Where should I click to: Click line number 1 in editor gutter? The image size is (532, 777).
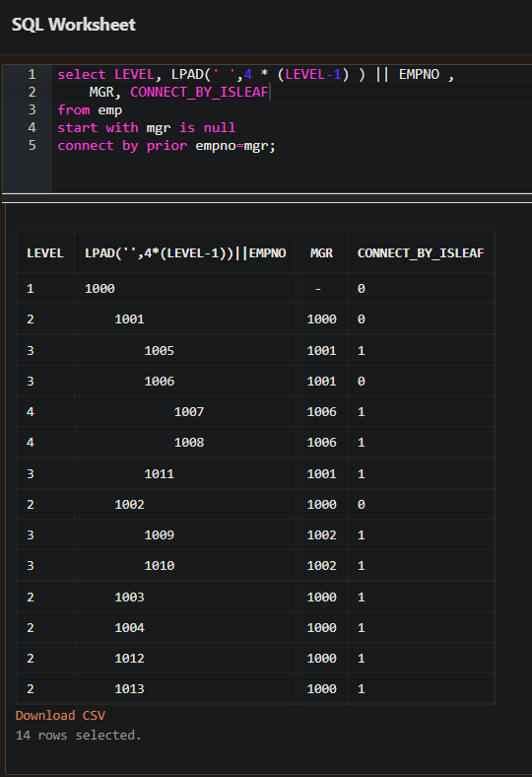tap(32, 74)
